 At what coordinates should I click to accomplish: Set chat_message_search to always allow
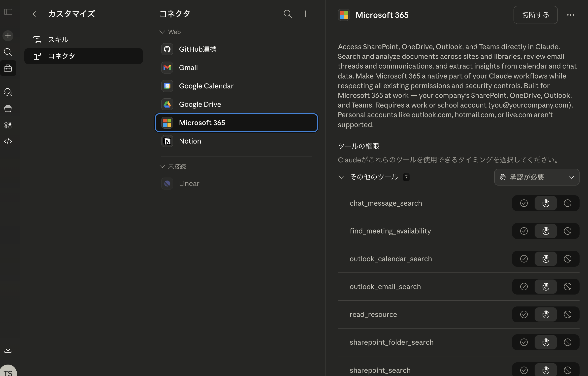point(524,203)
